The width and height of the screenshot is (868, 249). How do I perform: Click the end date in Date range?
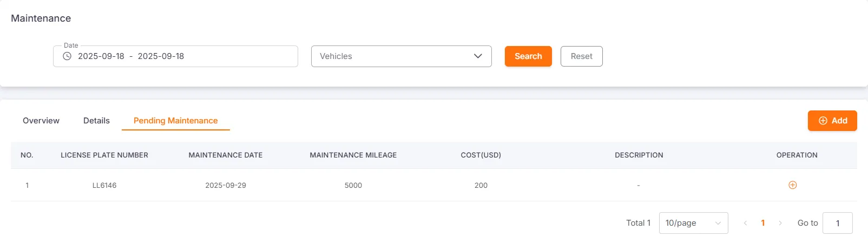pos(161,56)
